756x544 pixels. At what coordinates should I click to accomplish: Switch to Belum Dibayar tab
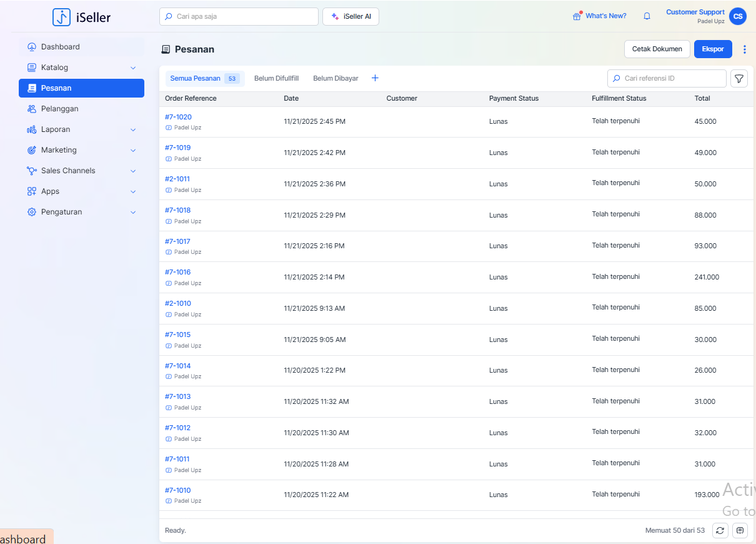tap(336, 79)
